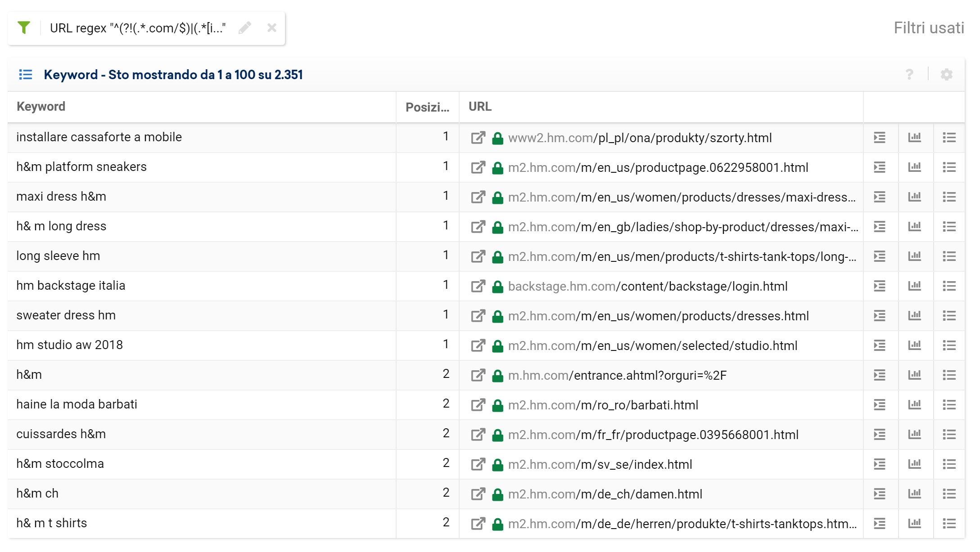Show SERP view icon for h& m long dress
980x552 pixels.
(x=880, y=227)
